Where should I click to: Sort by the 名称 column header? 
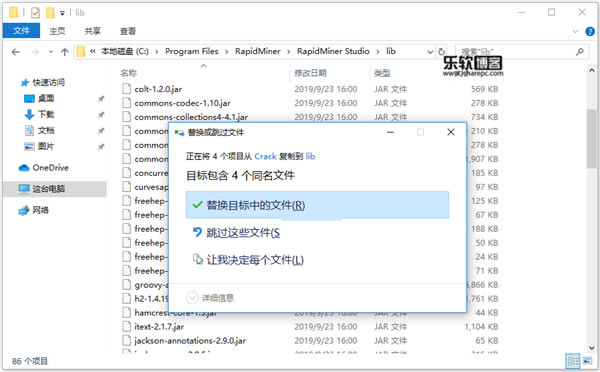[x=128, y=73]
